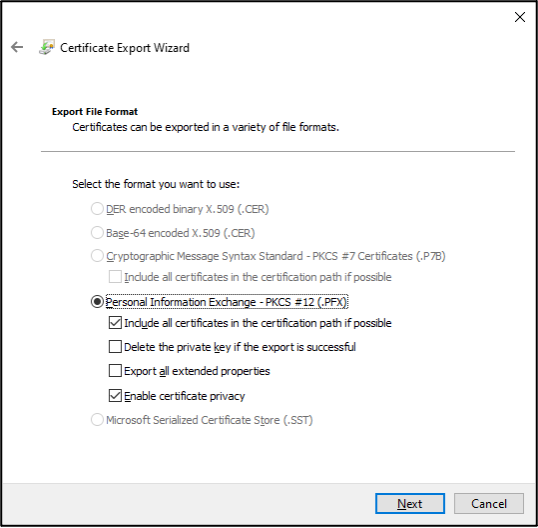Screen dimensions: 538x528
Task: Enable Delete the private key checkbox
Action: tap(115, 347)
